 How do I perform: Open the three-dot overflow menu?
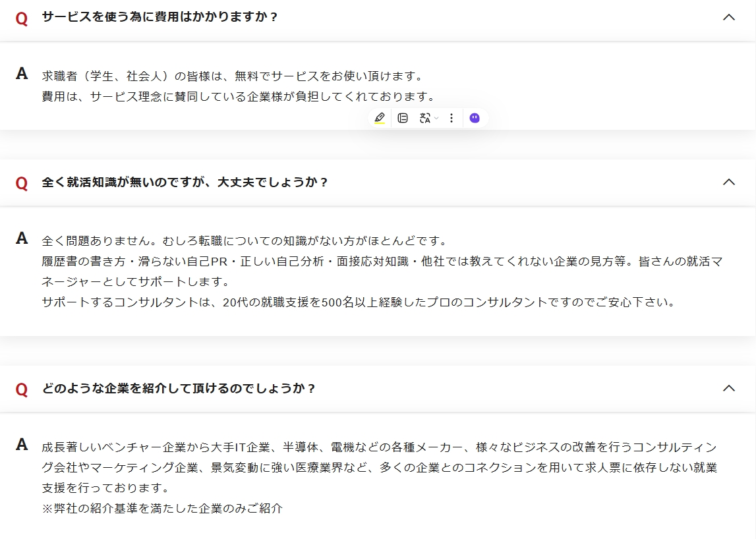pos(451,117)
